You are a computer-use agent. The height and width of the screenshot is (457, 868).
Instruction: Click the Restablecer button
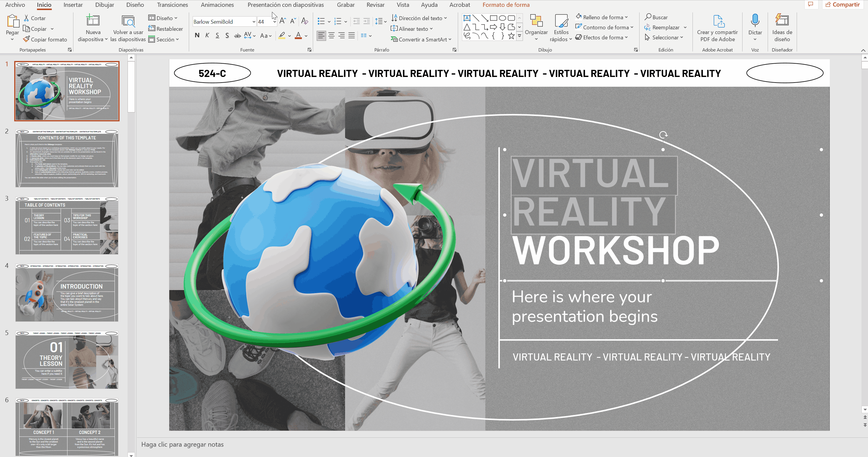point(166,29)
